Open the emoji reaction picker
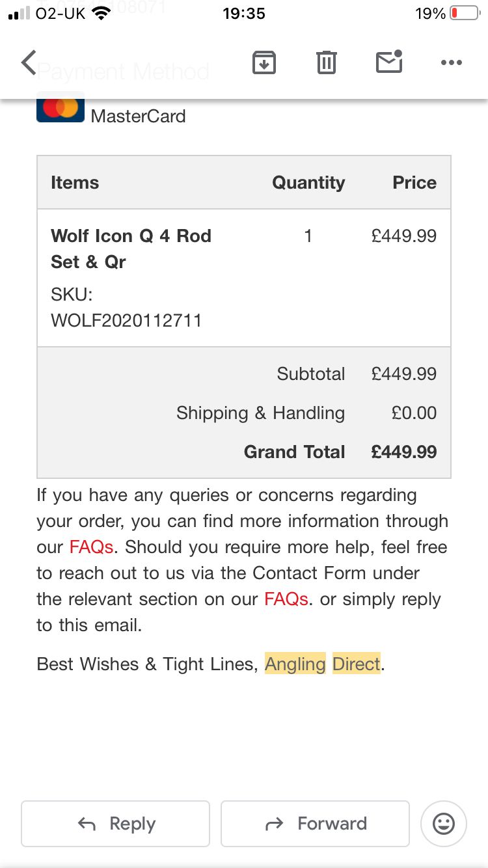Screen dimensions: 488x868 pyautogui.click(x=444, y=824)
